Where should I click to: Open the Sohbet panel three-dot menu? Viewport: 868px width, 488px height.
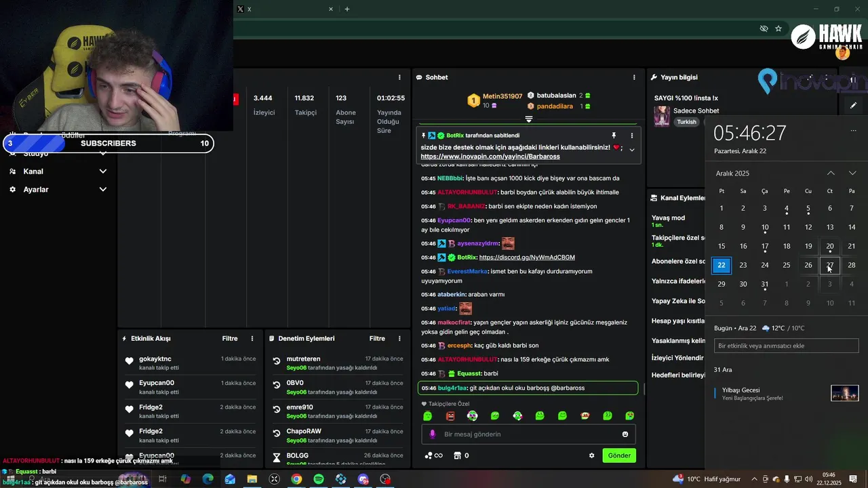[634, 77]
